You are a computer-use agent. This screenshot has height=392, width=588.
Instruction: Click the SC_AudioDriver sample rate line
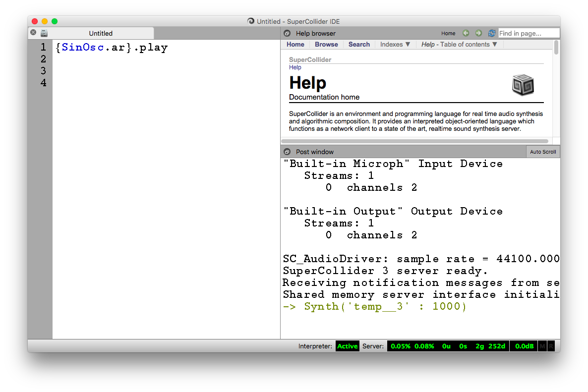[421, 259]
